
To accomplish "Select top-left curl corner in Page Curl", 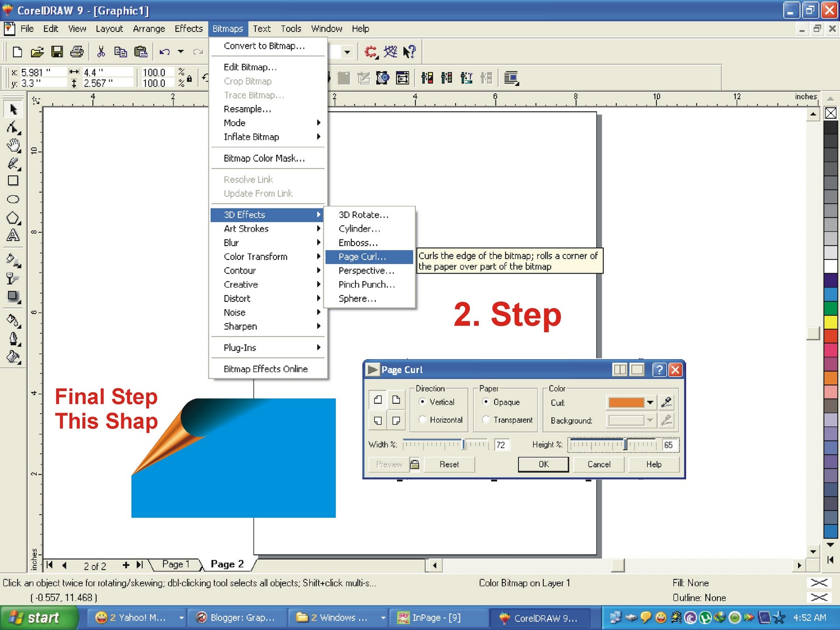I will [x=377, y=400].
